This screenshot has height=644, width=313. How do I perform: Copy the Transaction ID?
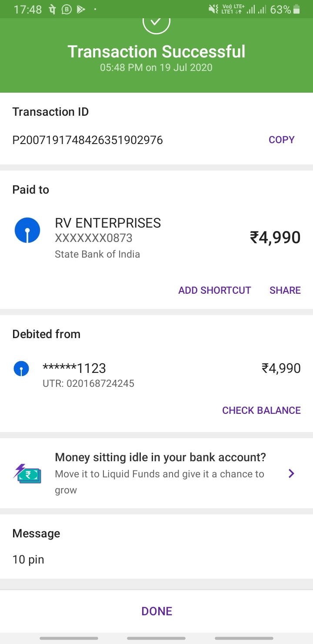281,140
